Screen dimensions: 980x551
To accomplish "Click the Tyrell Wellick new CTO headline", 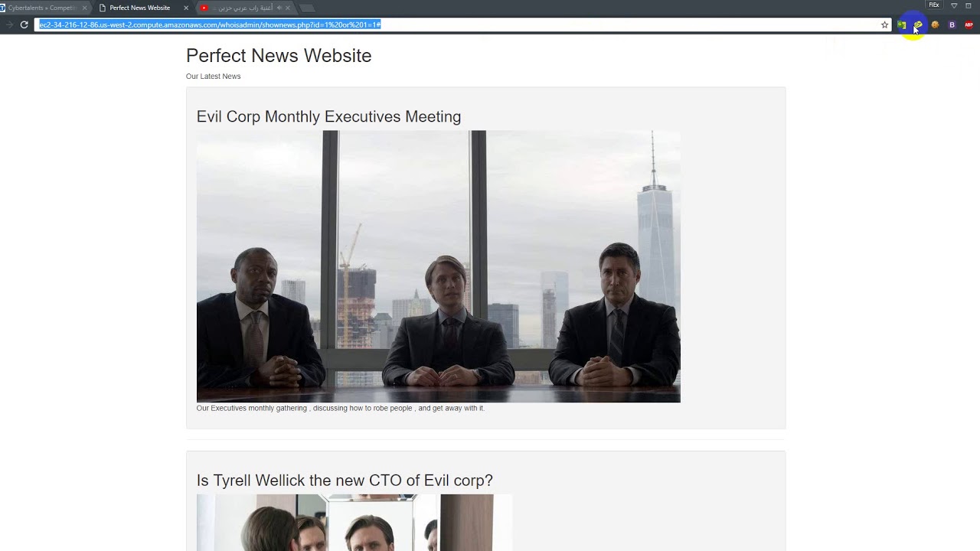I will [x=345, y=481].
